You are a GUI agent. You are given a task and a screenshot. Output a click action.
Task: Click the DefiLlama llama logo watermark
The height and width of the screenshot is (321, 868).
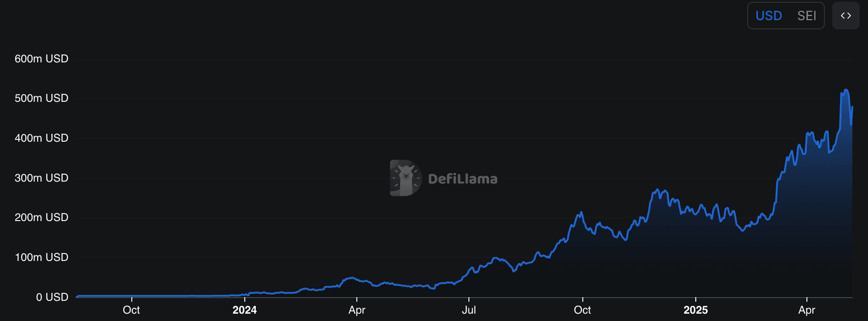[406, 178]
